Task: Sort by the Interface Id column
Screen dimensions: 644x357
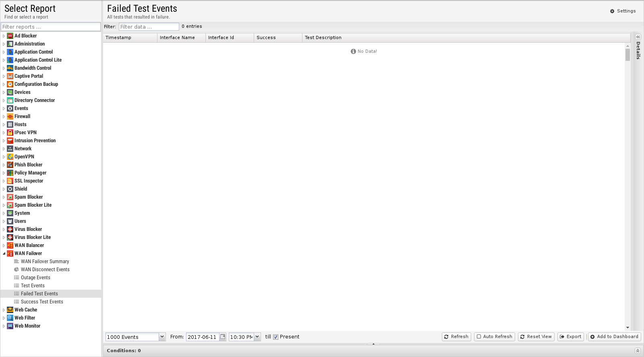Action: [230, 37]
